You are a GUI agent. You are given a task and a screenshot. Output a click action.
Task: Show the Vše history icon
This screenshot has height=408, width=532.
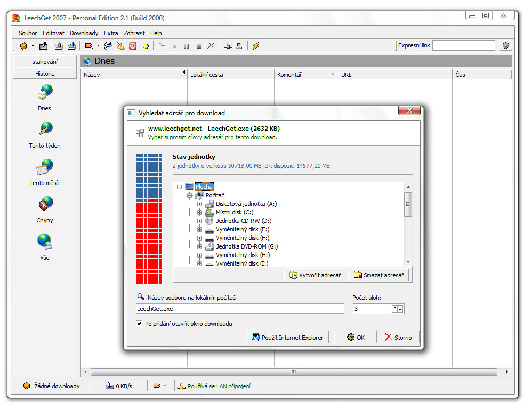45,242
